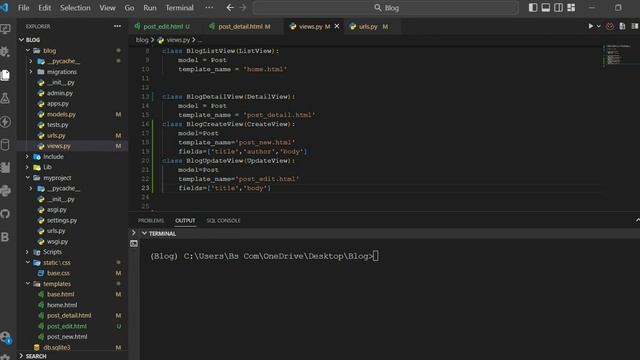Click the Blog search command center
This screenshot has height=360, width=640.
click(x=386, y=8)
